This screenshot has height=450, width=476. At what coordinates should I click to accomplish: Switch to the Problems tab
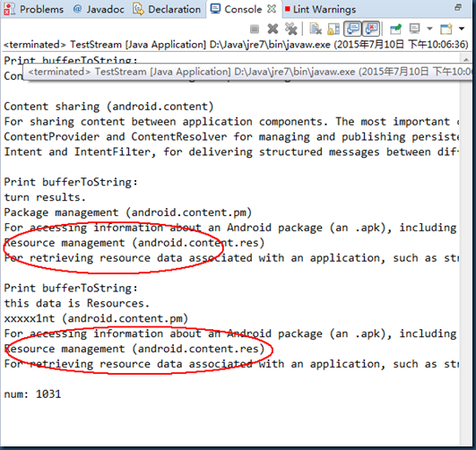pyautogui.click(x=34, y=9)
